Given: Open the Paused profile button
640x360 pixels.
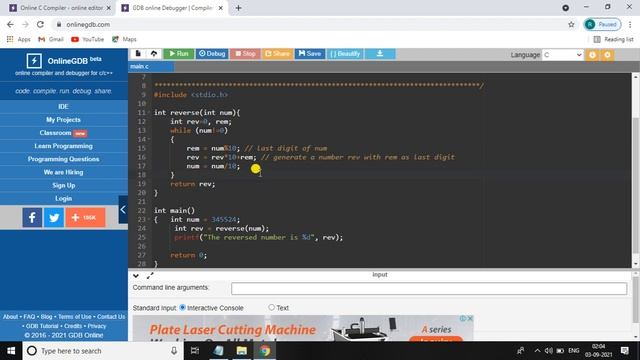Looking at the screenshot, I should point(602,24).
